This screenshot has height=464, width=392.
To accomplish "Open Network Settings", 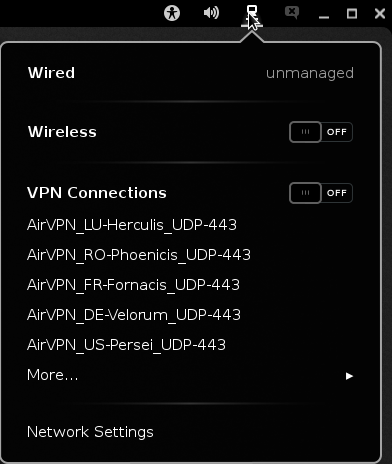I will (x=90, y=432).
